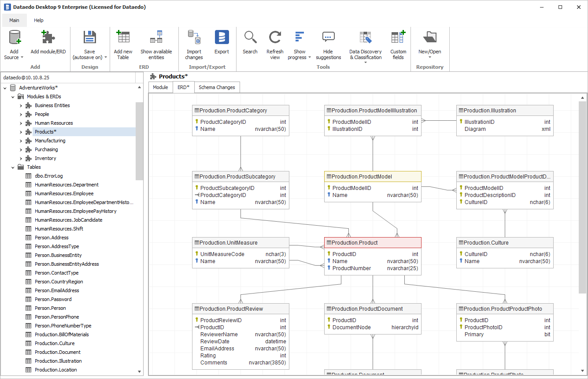This screenshot has height=379, width=588.
Task: Toggle Hide suggestions
Action: [x=328, y=38]
